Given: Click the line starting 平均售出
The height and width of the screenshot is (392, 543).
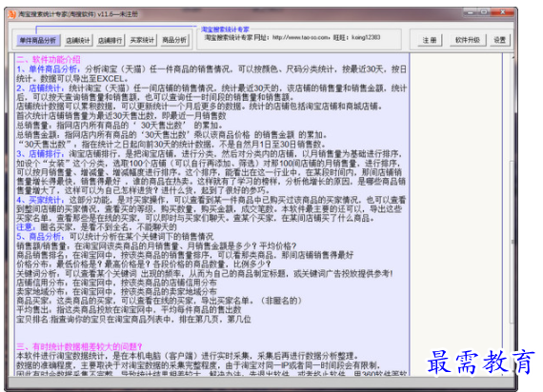Looking at the screenshot, I should coord(129,309).
